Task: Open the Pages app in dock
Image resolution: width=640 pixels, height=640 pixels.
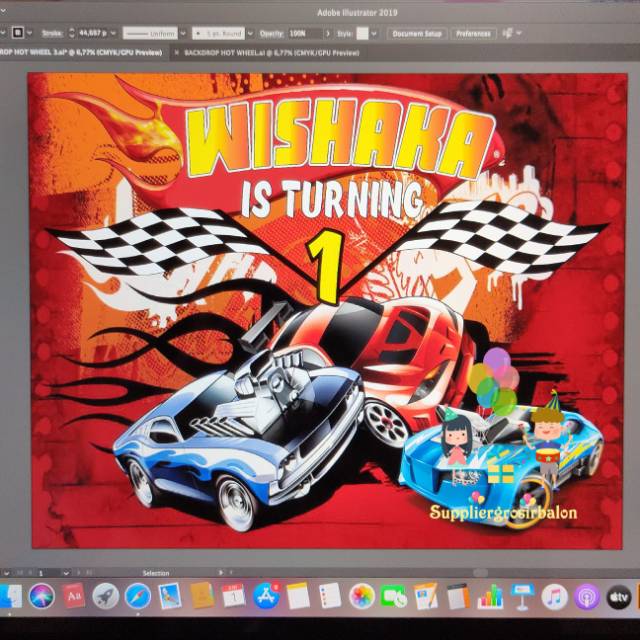Action: click(426, 596)
